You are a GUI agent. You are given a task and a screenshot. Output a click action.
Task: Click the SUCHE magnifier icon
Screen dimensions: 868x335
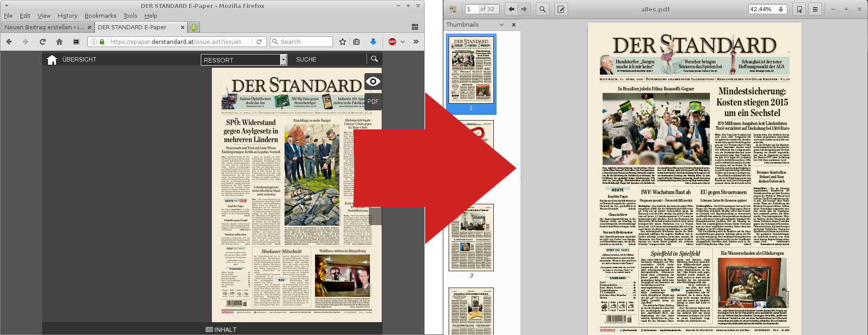(x=374, y=59)
